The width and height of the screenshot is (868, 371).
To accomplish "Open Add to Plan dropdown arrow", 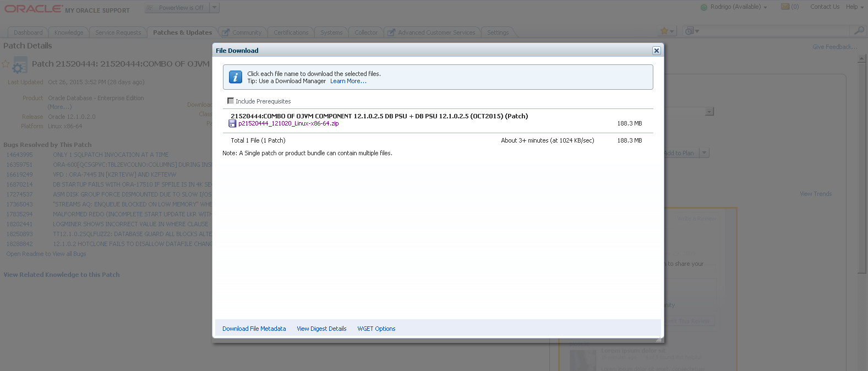I will (705, 153).
